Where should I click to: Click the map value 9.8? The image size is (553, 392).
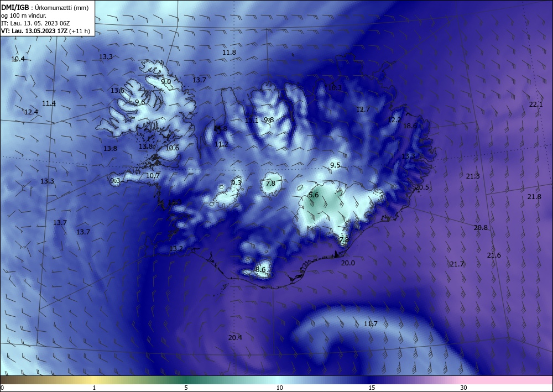269,120
